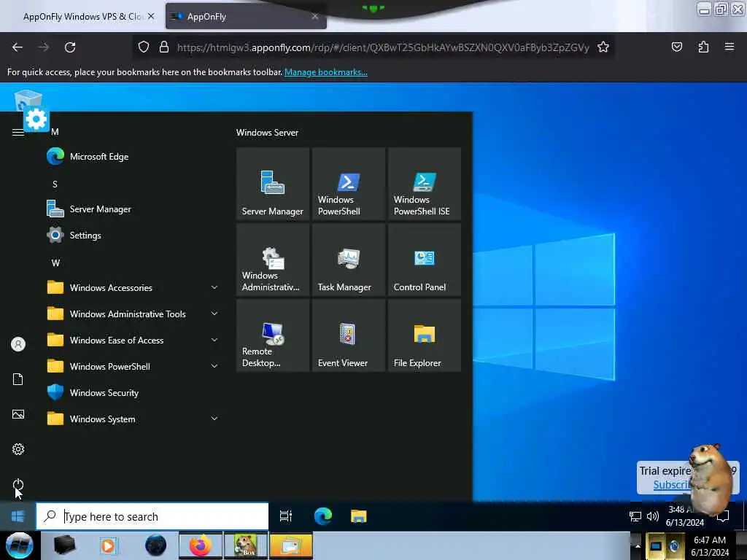
Task: Expand the Windows System folder
Action: (x=133, y=419)
